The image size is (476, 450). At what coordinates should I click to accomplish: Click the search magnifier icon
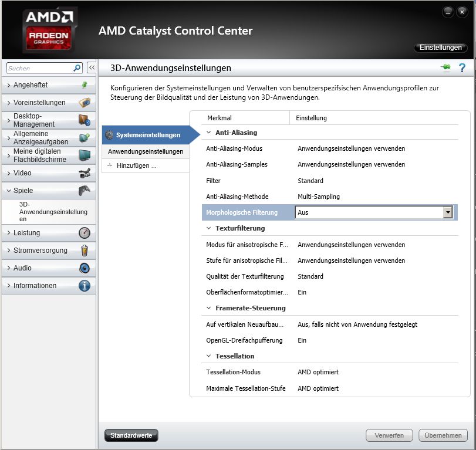click(77, 68)
